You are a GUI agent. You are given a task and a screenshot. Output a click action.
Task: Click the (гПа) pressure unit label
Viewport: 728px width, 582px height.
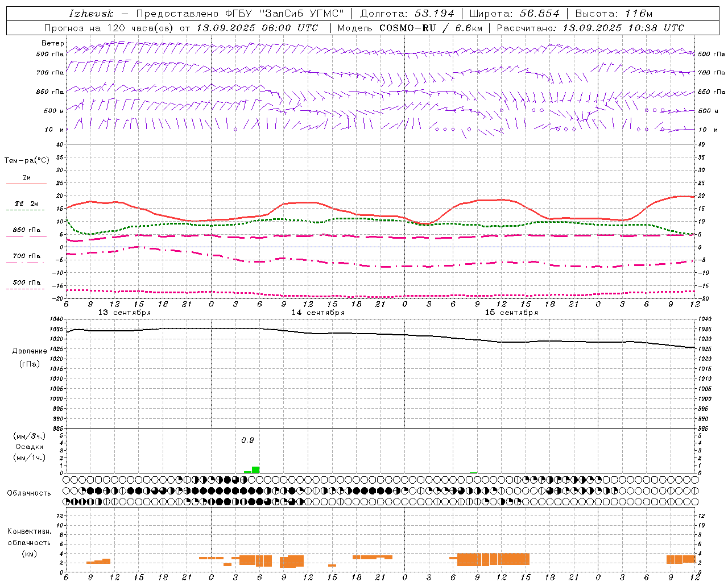click(x=30, y=364)
